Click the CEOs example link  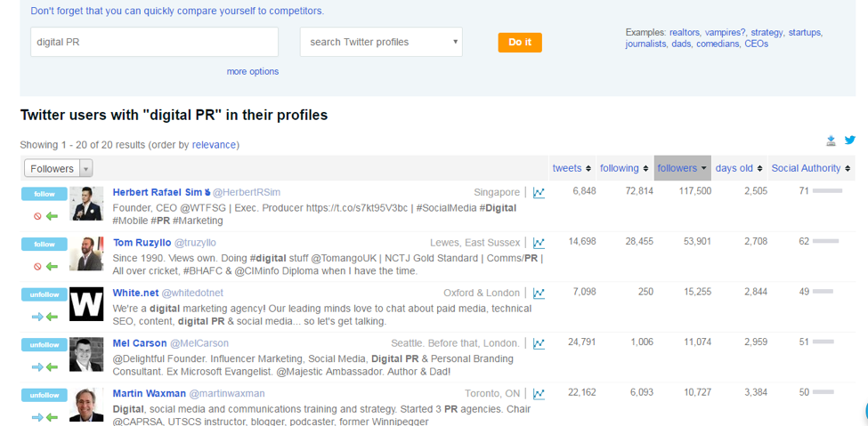pos(756,44)
